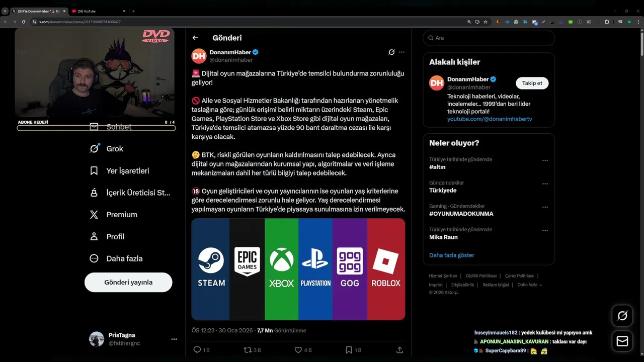Screen dimensions: 644x362
Task: Click browser forward arrow
Action: tap(14, 22)
